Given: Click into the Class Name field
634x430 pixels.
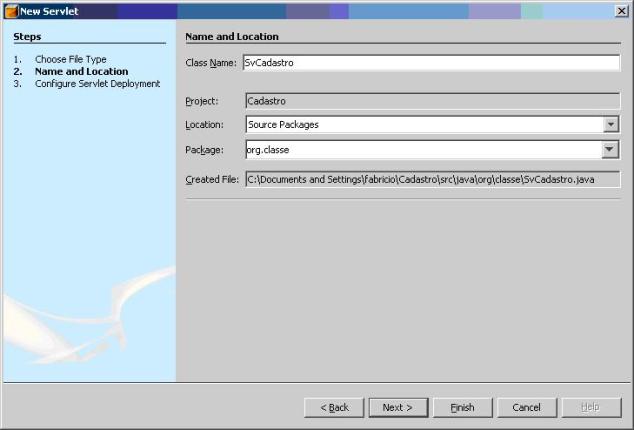Looking at the screenshot, I should (431, 63).
